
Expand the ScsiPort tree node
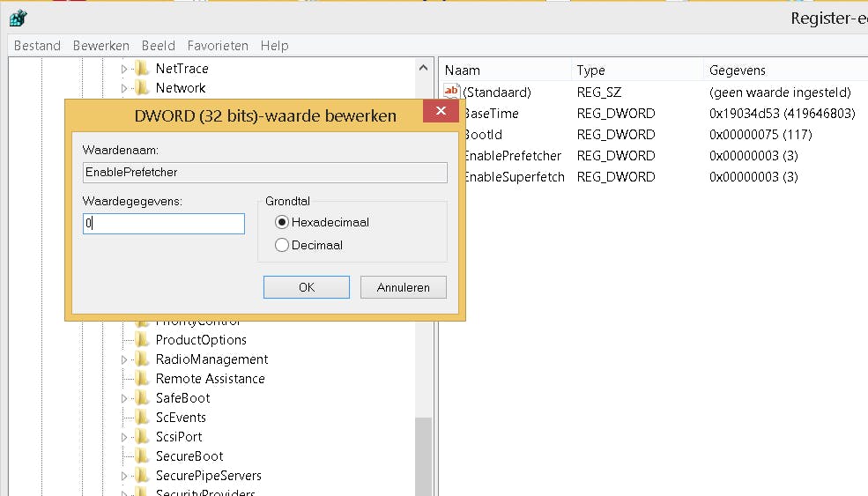tap(124, 437)
